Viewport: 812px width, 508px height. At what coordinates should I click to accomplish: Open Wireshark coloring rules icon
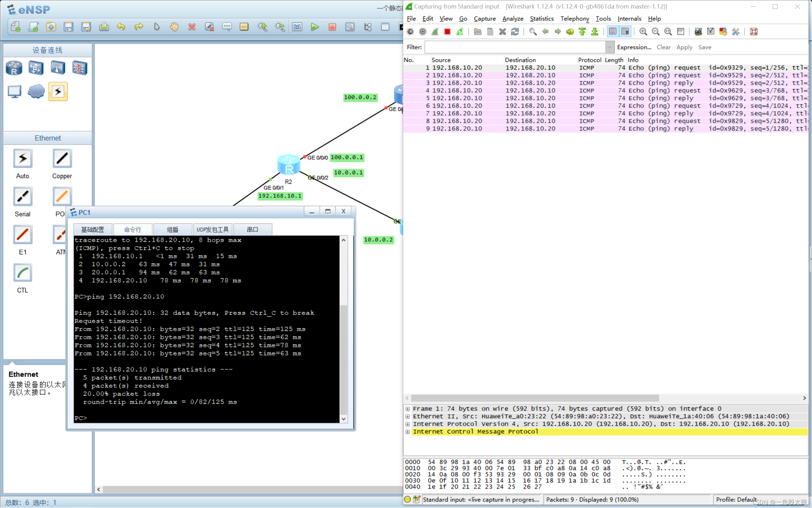723,31
